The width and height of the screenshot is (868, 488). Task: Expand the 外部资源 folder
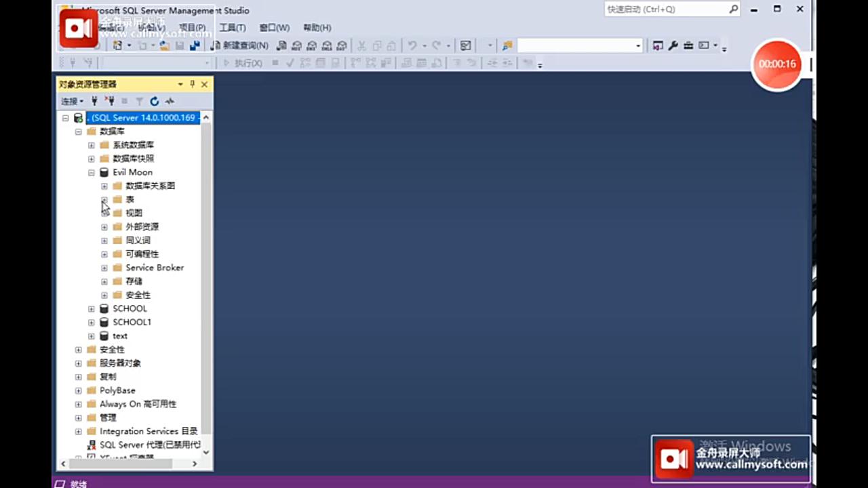tap(104, 227)
